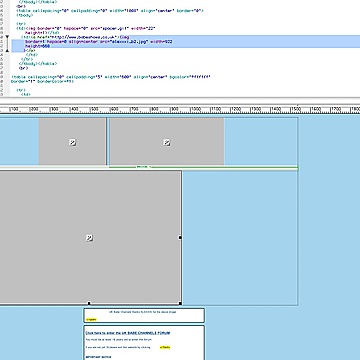Click empty blue cell right of large image
360x360 pixels.
(x=240, y=237)
